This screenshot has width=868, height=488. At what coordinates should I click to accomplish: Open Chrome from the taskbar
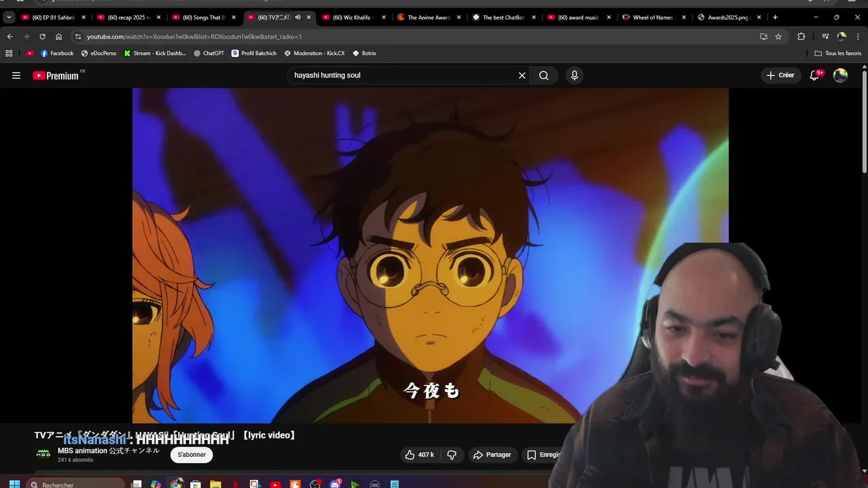(176, 484)
